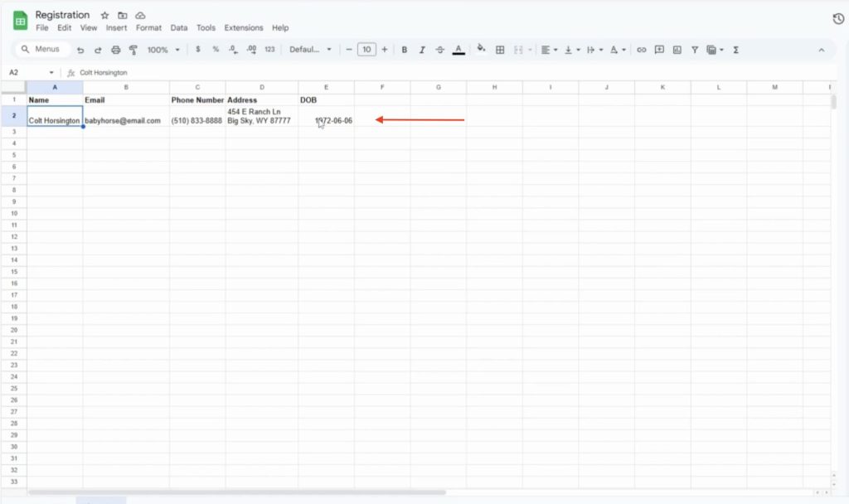Image resolution: width=849 pixels, height=504 pixels.
Task: Select the Email header cell
Action: pos(126,100)
